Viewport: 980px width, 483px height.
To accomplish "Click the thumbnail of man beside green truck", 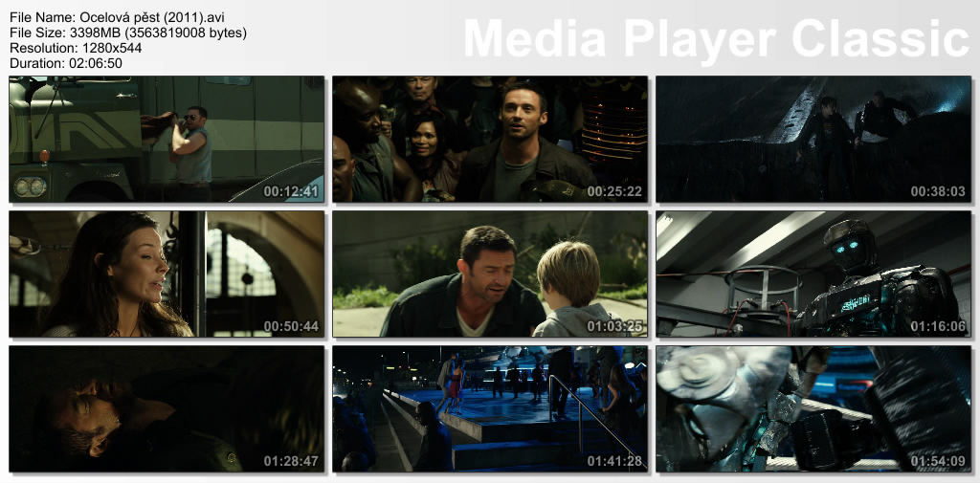I will 167,139.
